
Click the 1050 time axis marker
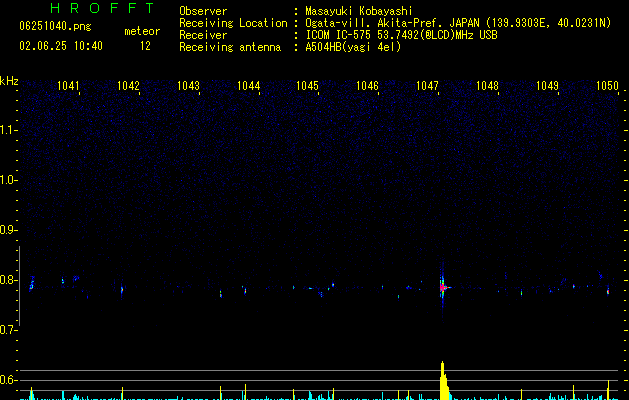[607, 86]
